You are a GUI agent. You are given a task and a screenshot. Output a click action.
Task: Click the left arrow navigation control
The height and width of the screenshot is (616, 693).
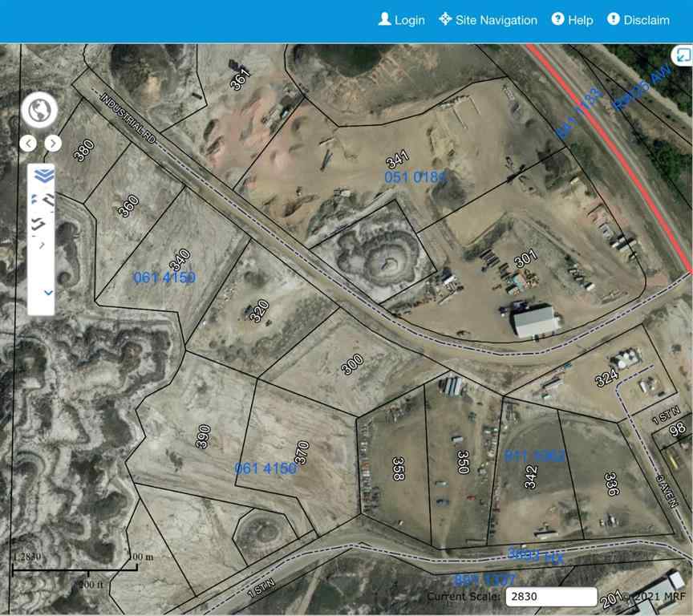click(x=30, y=142)
